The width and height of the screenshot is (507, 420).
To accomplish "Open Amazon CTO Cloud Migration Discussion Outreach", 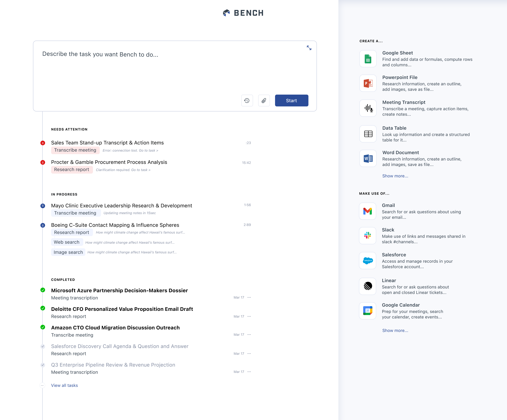I will pyautogui.click(x=115, y=328).
